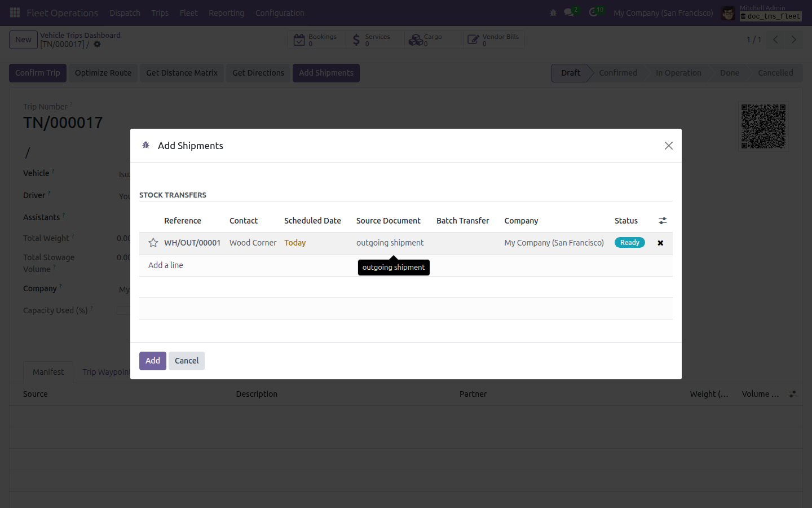The image size is (812, 508).
Task: Select the Confirmed status stage
Action: point(618,73)
